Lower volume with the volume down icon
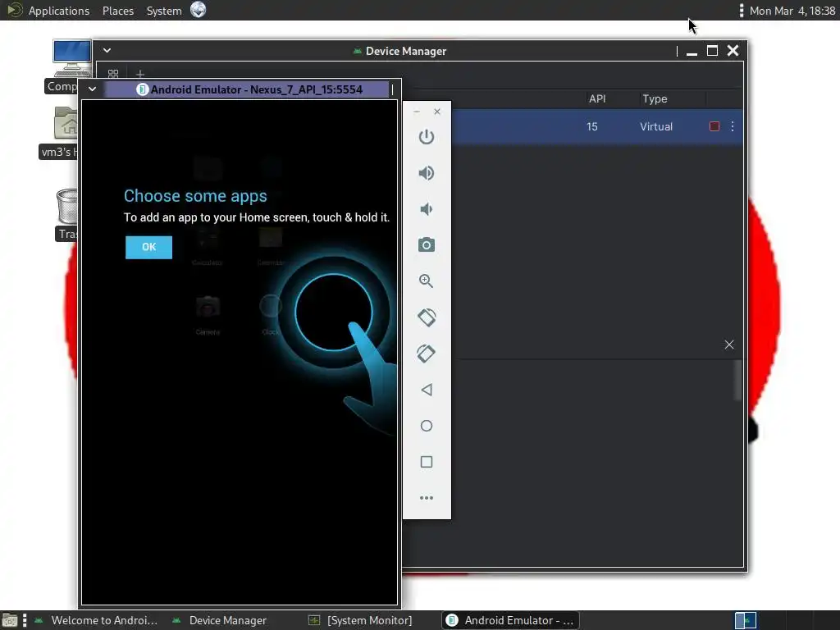Screen dimensions: 840x630 (x=427, y=209)
